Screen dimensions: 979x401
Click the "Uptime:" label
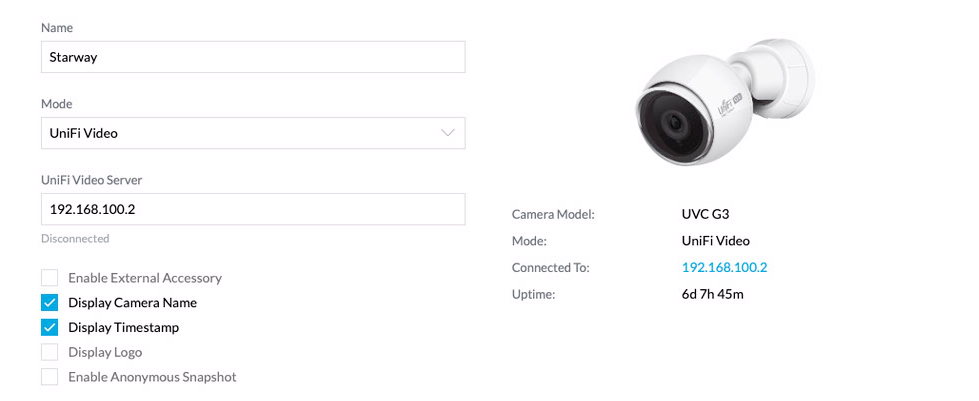[533, 294]
